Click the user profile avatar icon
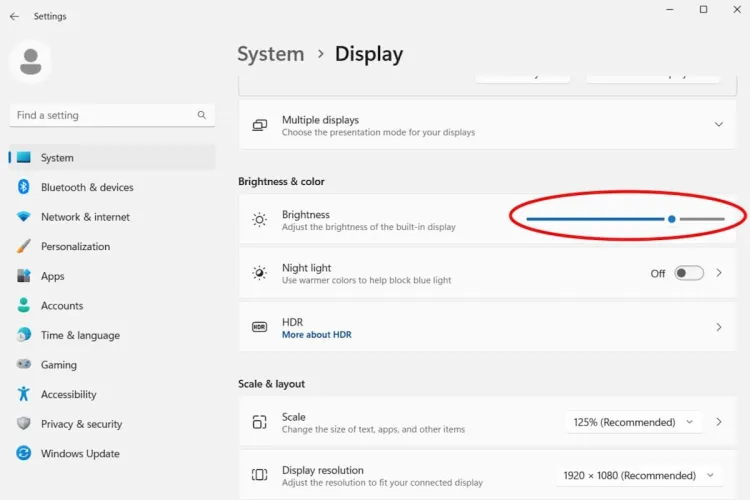 pos(30,62)
